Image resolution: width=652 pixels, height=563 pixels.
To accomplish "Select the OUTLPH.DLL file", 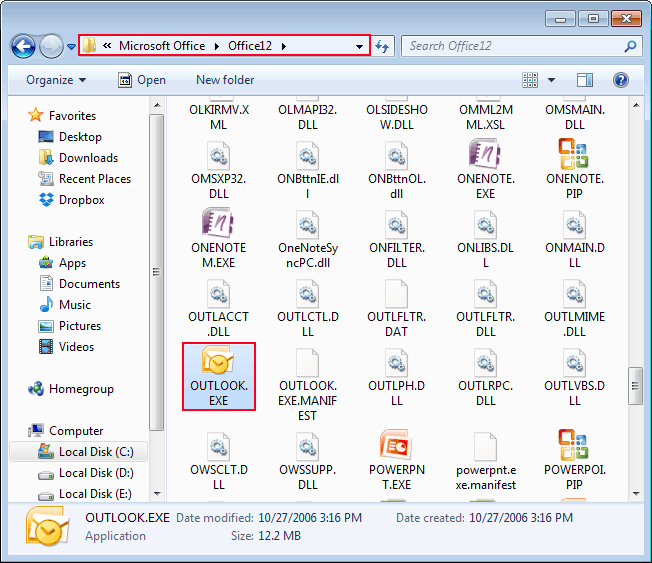I will tap(397, 377).
